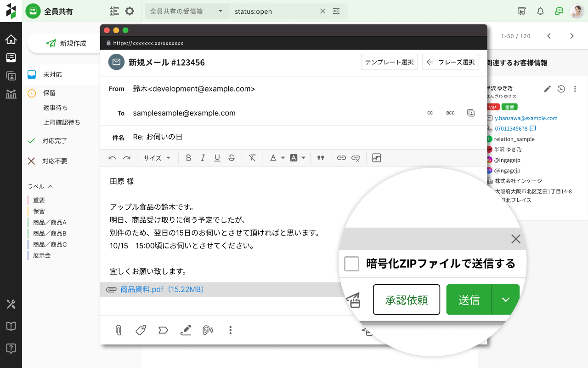The image size is (588, 368).
Task: Insert a blockquote via quote icon
Action: pos(321,158)
